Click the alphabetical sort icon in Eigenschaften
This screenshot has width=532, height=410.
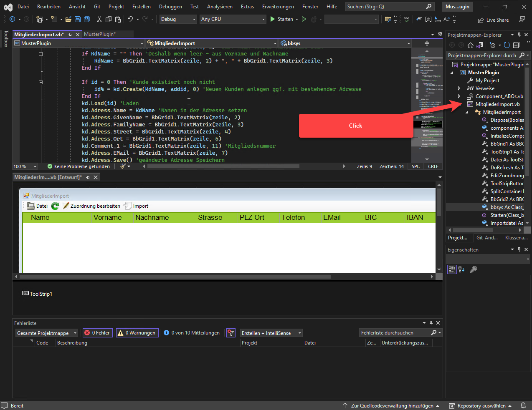pos(461,269)
